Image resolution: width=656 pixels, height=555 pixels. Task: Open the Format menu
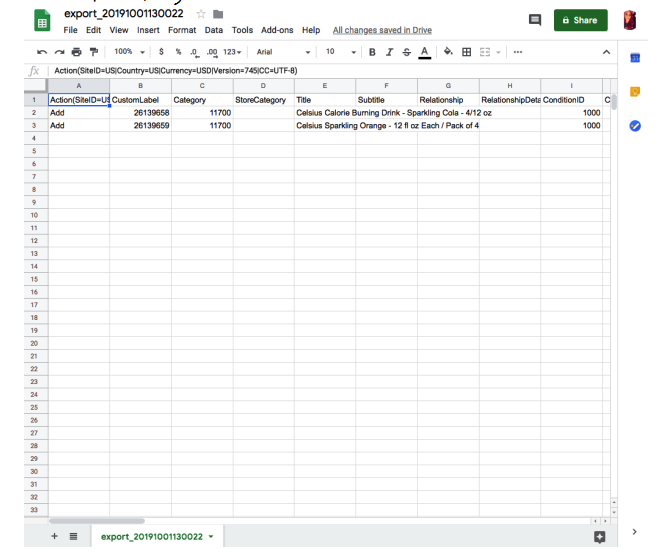tap(182, 30)
